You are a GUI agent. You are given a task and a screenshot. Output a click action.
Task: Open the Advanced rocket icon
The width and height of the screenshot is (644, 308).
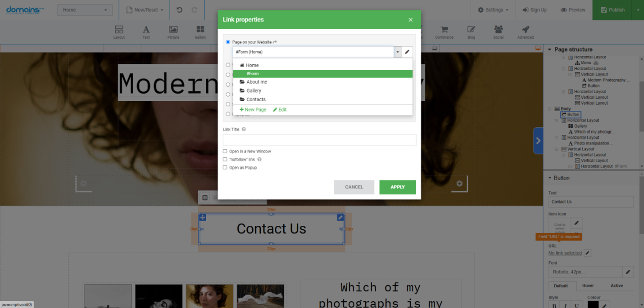(x=525, y=32)
